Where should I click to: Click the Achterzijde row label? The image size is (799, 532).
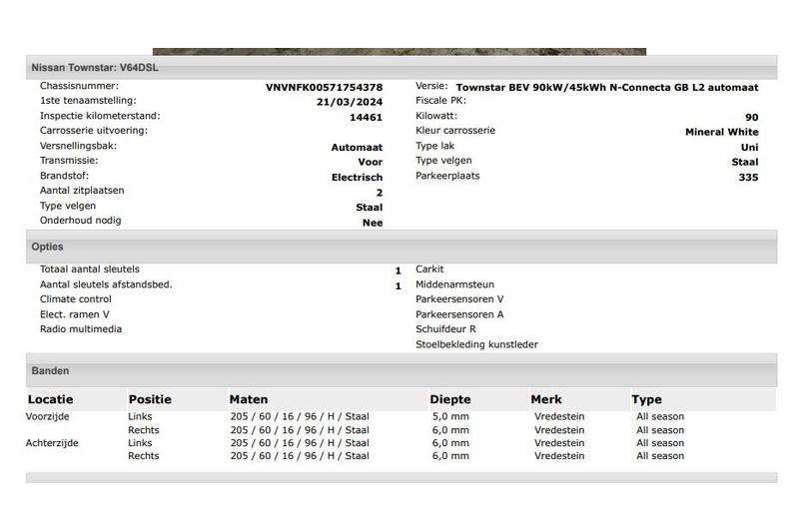[52, 443]
